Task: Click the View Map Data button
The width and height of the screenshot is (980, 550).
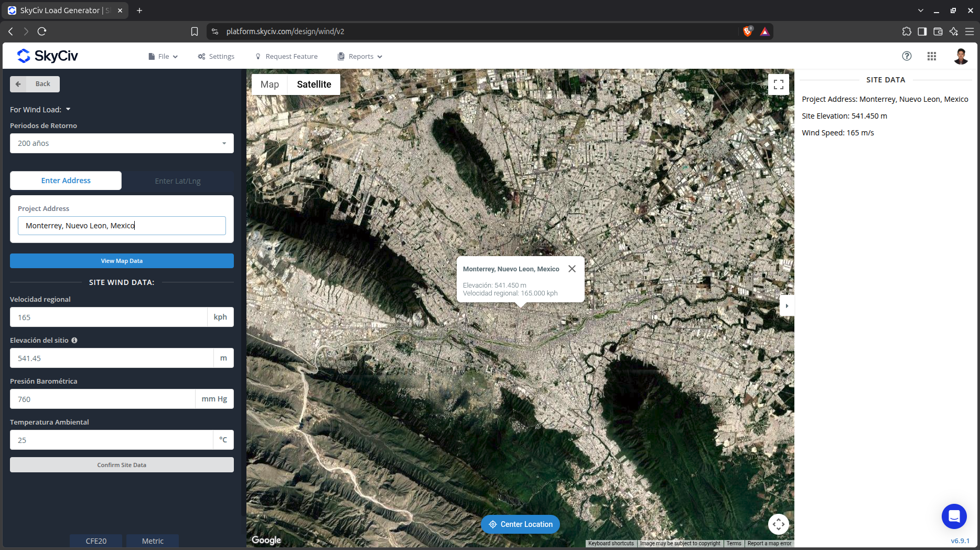Action: (x=122, y=261)
